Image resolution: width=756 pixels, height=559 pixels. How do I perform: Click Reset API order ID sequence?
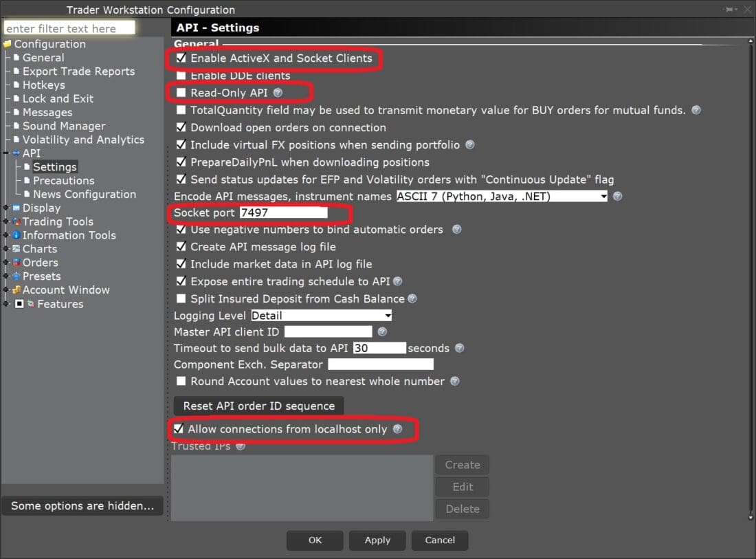tap(258, 406)
